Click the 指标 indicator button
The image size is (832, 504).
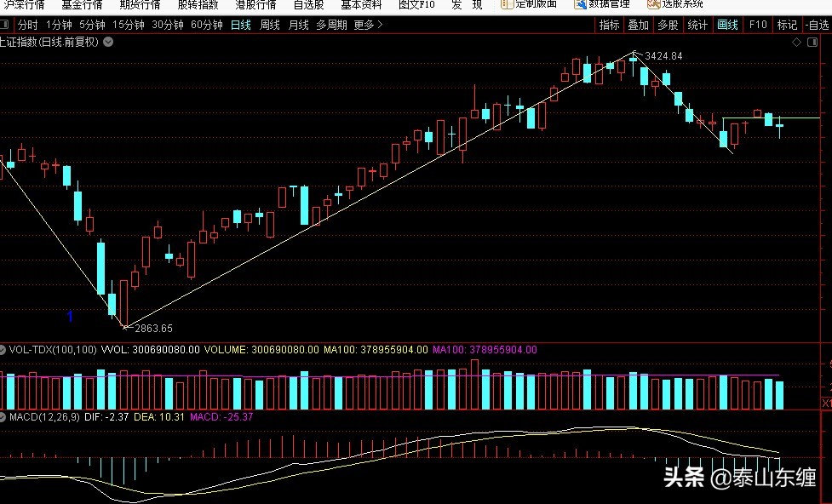609,25
